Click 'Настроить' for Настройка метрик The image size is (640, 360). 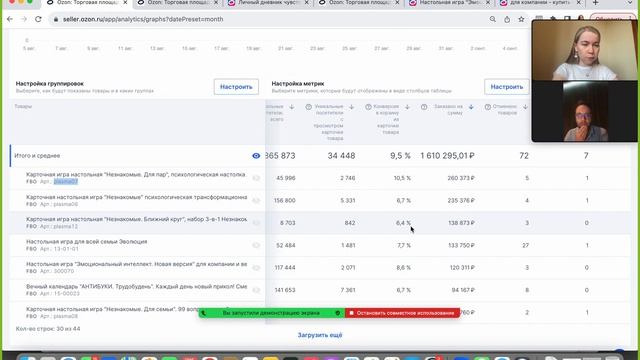507,87
